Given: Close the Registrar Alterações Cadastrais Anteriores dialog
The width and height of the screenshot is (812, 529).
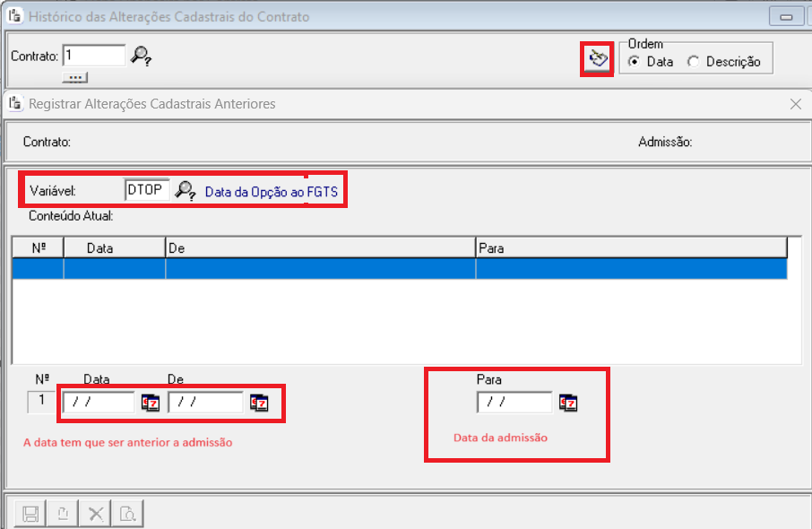Looking at the screenshot, I should pos(795,104).
